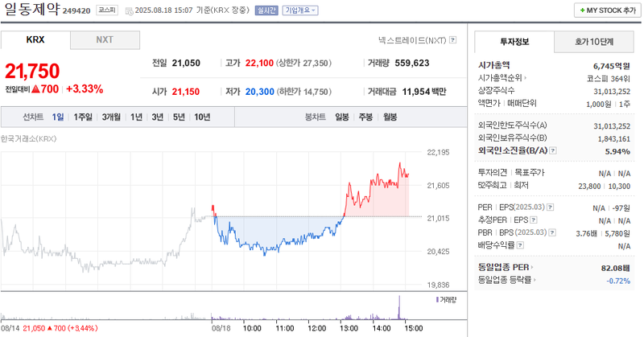Viewport: 644px width, 337px height.
Task: Click the +3.33% change percentage
Action: coord(85,89)
